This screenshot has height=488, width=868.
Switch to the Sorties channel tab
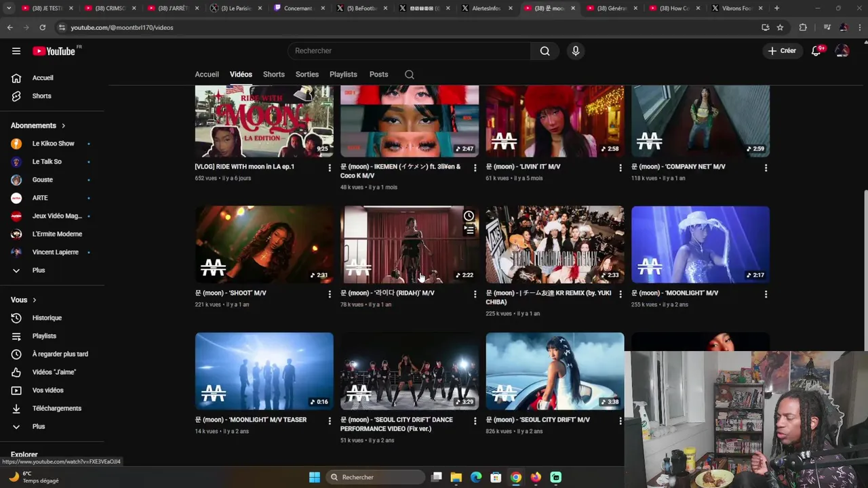(307, 75)
